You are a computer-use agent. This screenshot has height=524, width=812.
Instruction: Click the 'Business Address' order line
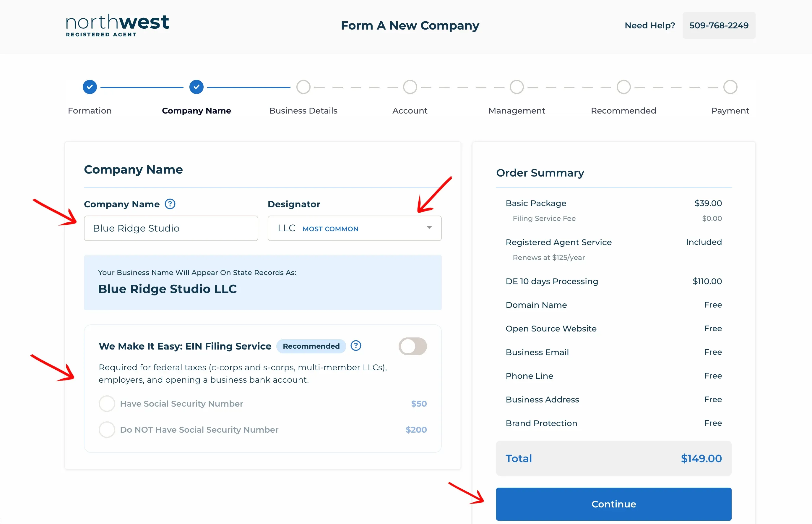(x=542, y=400)
